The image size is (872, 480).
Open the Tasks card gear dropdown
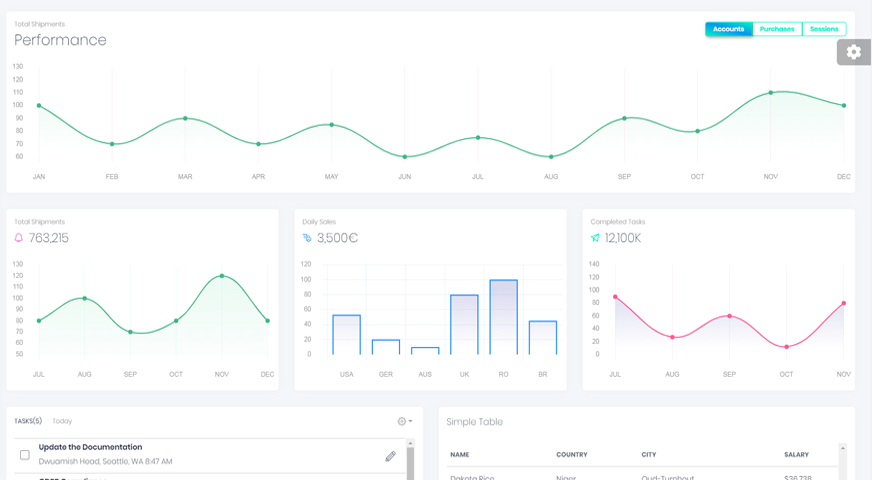pyautogui.click(x=404, y=421)
